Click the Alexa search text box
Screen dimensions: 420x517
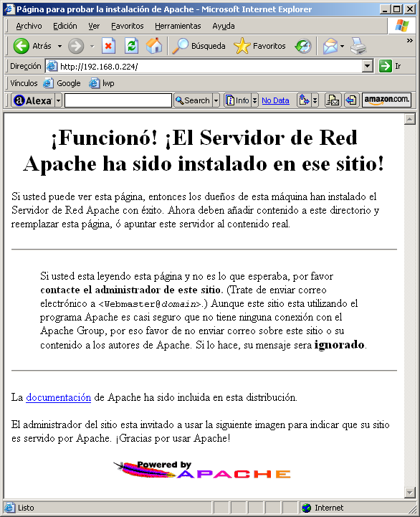point(118,100)
